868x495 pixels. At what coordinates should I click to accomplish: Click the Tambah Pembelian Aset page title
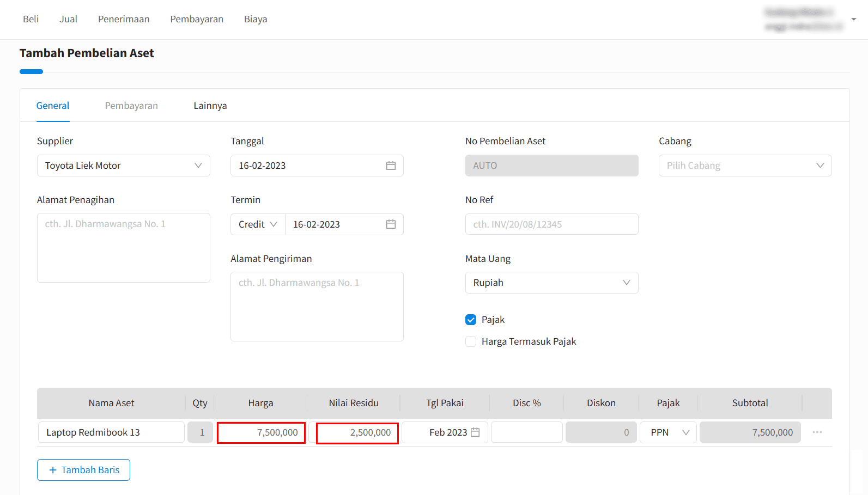click(x=87, y=53)
